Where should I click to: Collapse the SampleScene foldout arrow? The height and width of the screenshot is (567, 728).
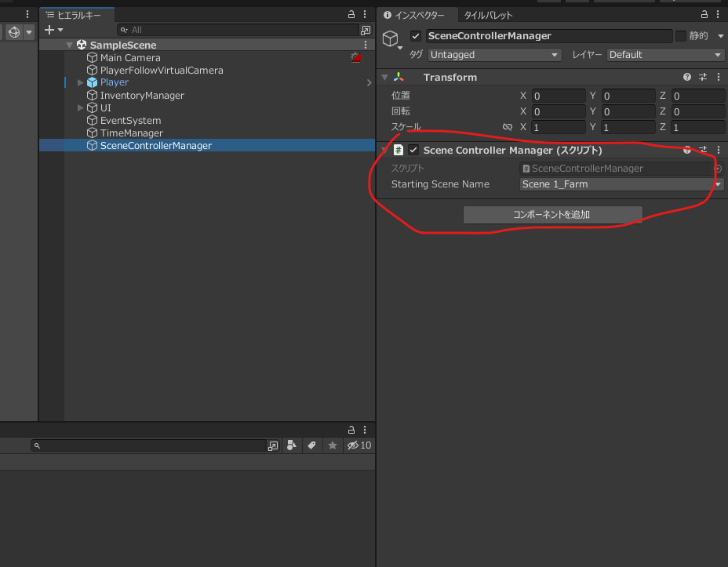coord(69,45)
